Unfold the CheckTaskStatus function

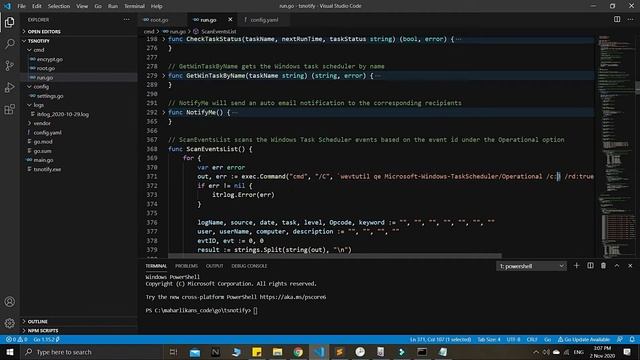pyautogui.click(x=164, y=39)
